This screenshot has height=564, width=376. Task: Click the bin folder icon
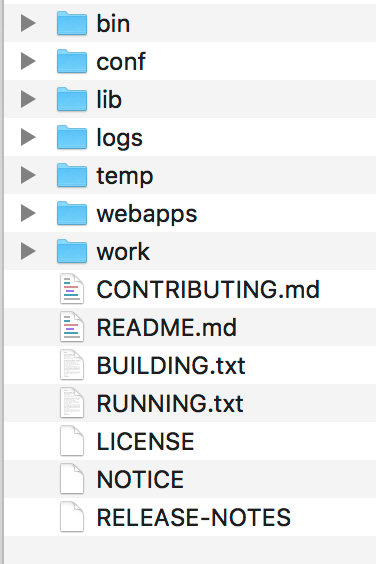[x=72, y=23]
